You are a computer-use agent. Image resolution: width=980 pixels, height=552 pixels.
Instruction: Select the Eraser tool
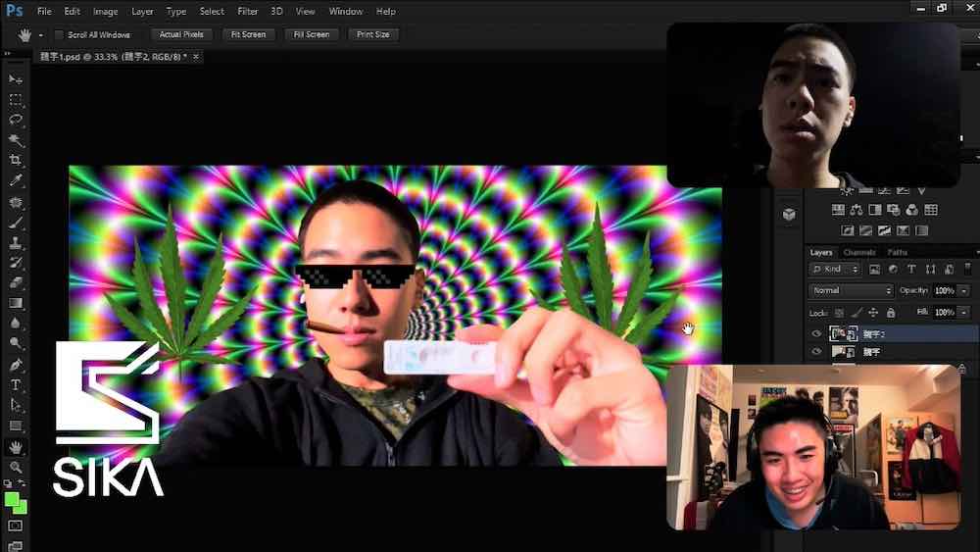tap(16, 282)
